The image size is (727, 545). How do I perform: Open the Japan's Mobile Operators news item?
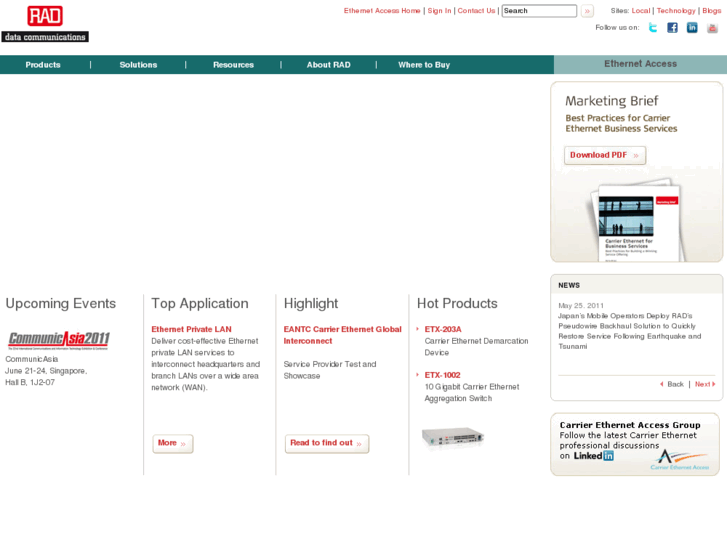pos(629,331)
